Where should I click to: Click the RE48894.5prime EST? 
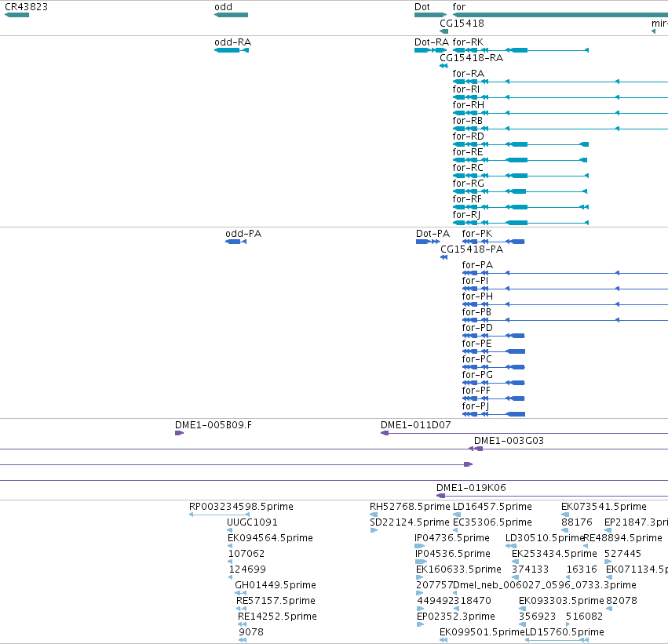click(586, 546)
